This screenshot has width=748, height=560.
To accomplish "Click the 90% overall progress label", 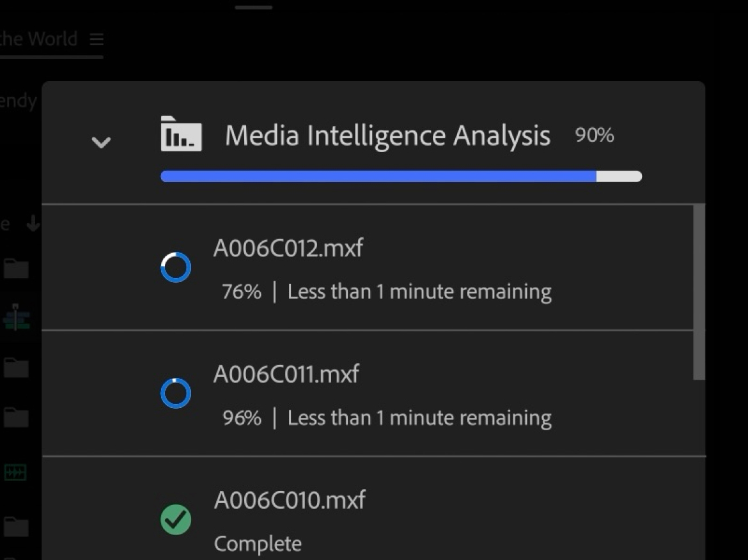I will click(595, 135).
